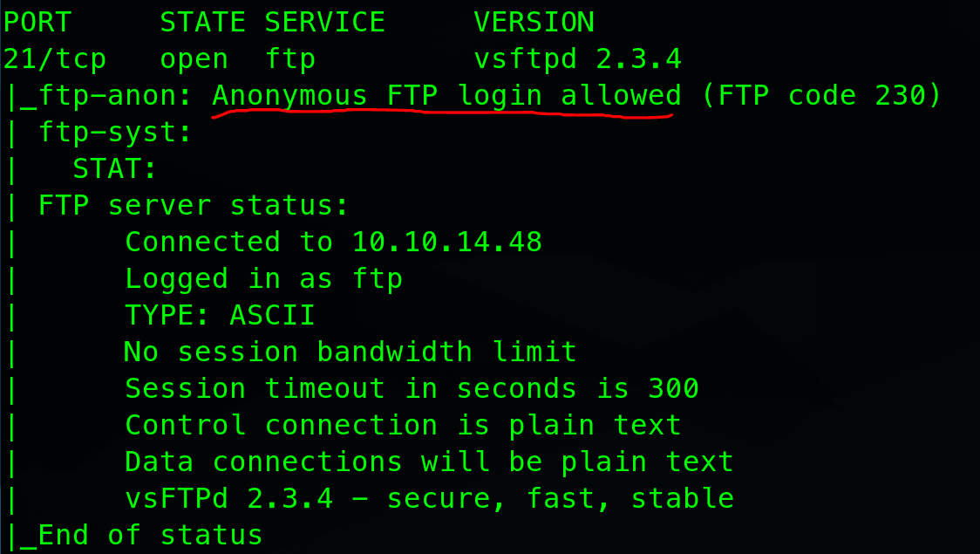The width and height of the screenshot is (980, 554).
Task: Click the underlined 'Anonymous FTP login allowed' text
Action: tap(446, 96)
